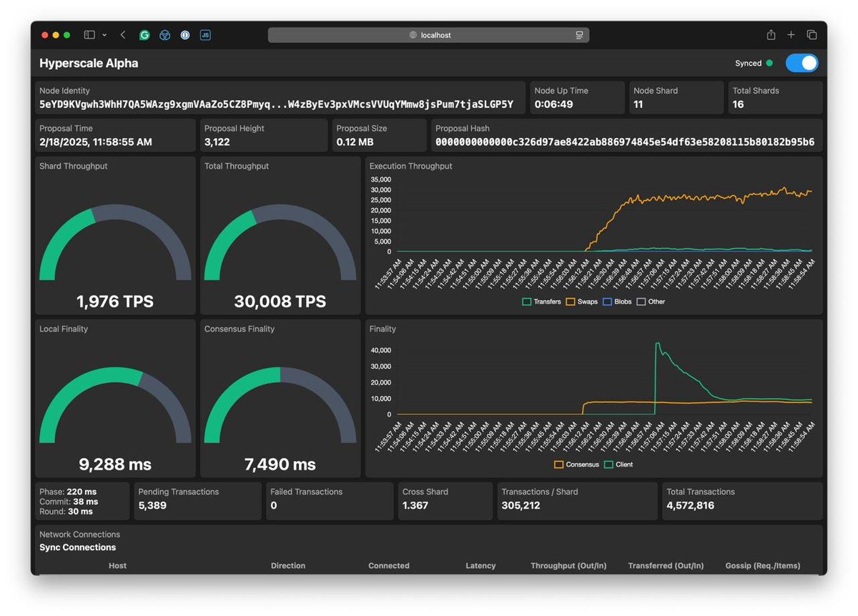Toggle Blobs series in Execution Throughput legend

[617, 302]
